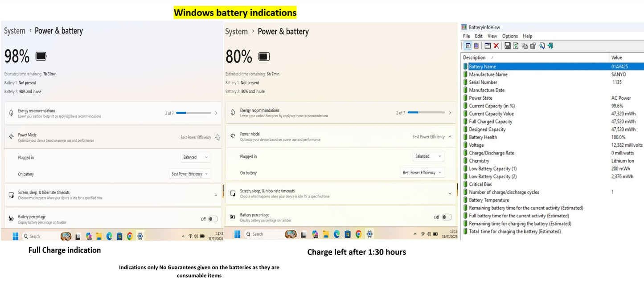Click the Copy selected items toolbar icon

point(525,45)
